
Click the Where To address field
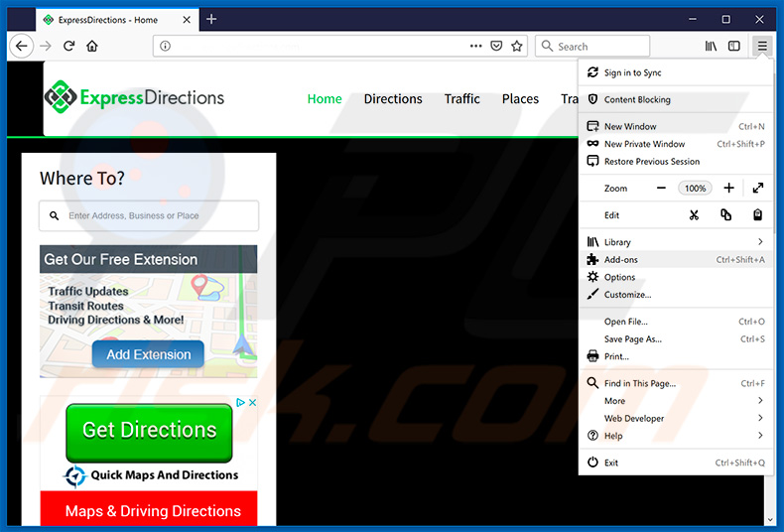[149, 216]
